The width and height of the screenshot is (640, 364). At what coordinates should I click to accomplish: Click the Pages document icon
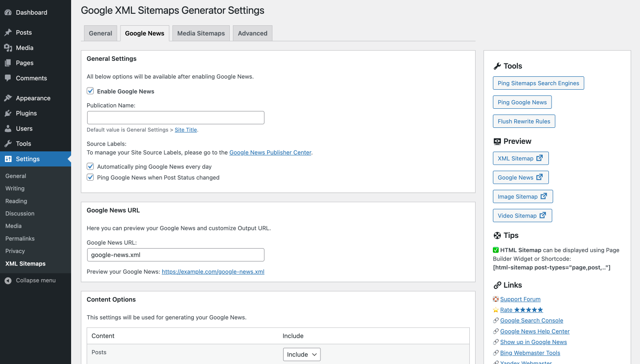(x=8, y=63)
